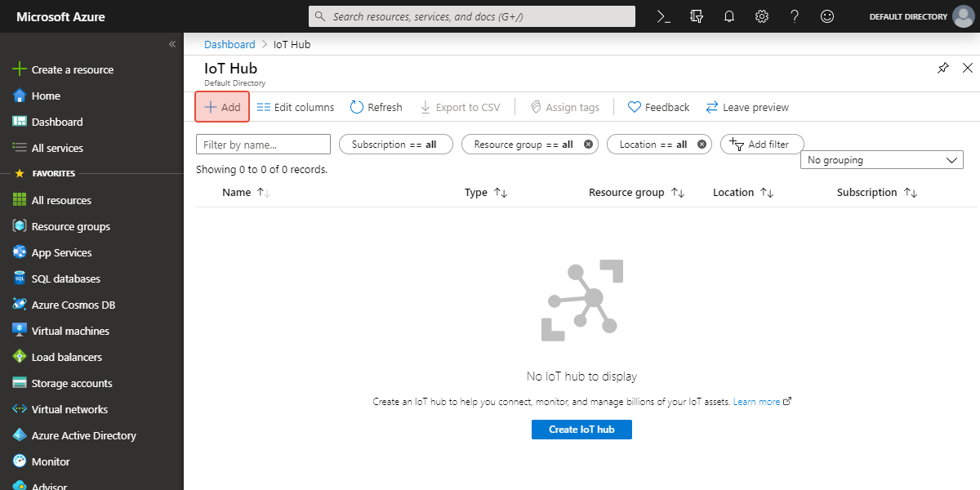Open Azure Cloud Shell from the top bar
The width and height of the screenshot is (980, 490).
(663, 16)
